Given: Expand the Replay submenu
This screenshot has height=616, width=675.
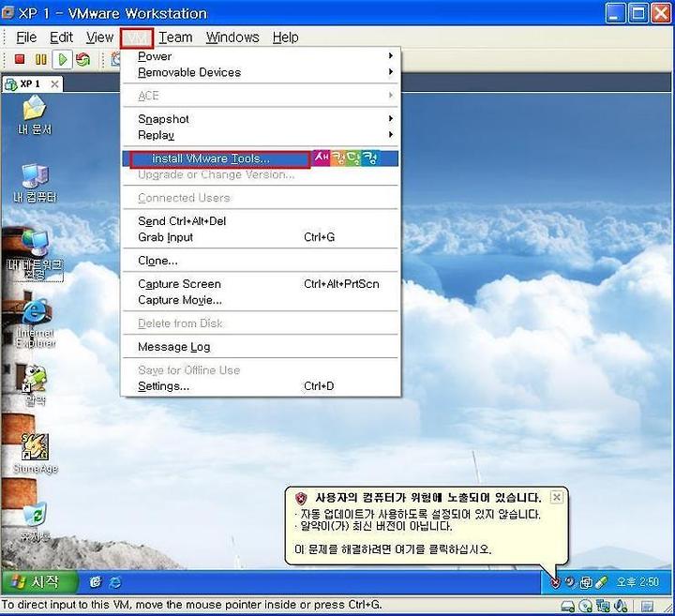Looking at the screenshot, I should point(261,135).
